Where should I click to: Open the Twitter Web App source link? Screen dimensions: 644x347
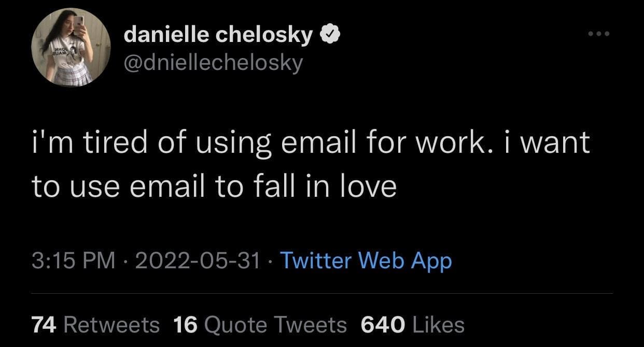[366, 261]
